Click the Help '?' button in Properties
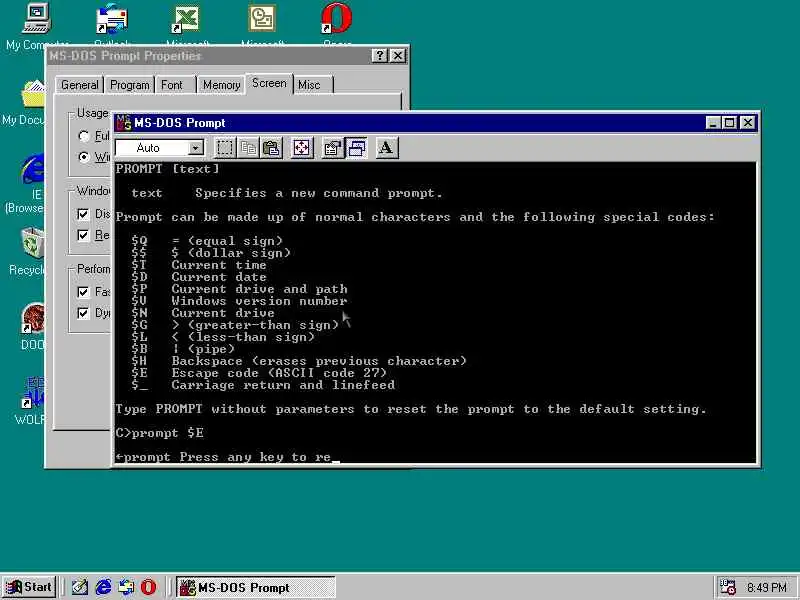Screen dimensions: 800x600 (x=380, y=56)
